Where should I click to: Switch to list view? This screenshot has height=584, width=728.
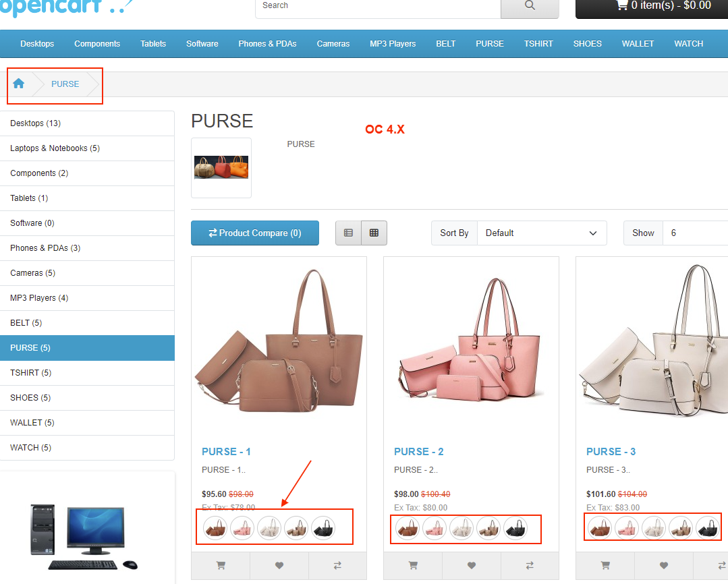348,233
